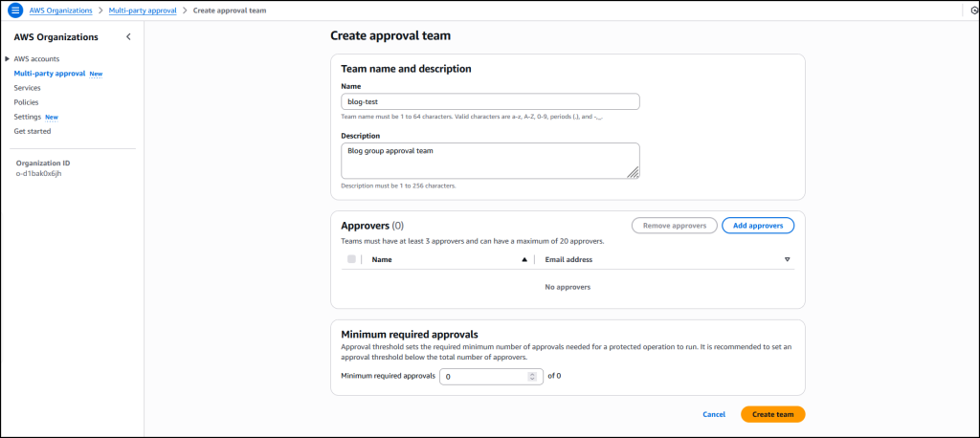The width and height of the screenshot is (980, 438).
Task: Click the orange Create team button
Action: 772,414
